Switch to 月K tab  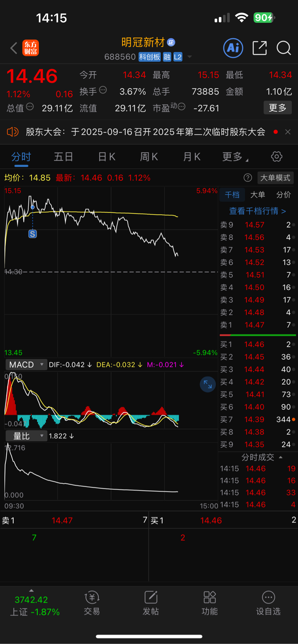[x=191, y=157]
